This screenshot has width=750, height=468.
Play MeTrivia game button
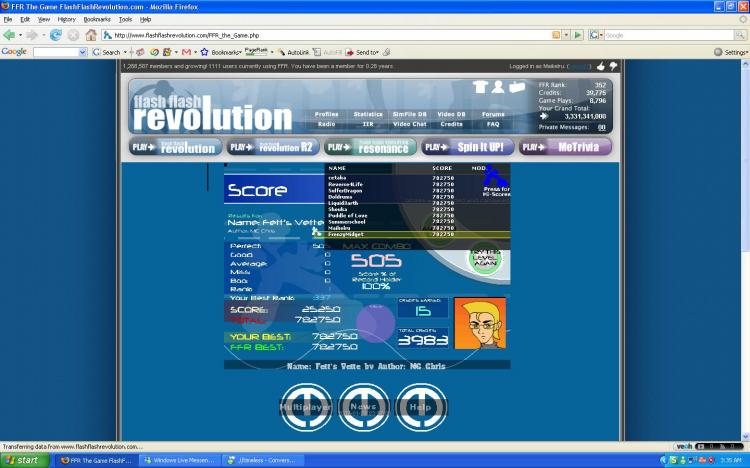(565, 147)
